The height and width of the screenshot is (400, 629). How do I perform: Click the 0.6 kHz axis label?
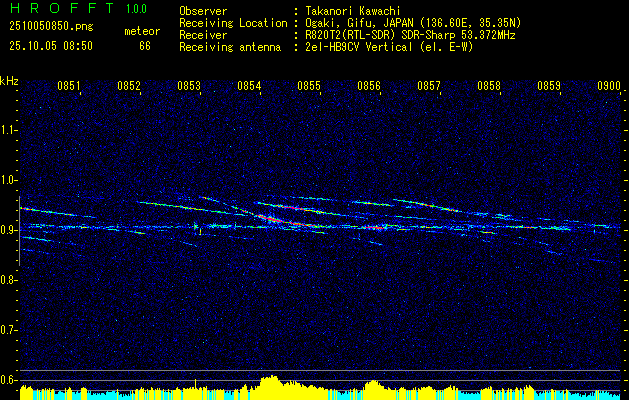click(x=8, y=380)
